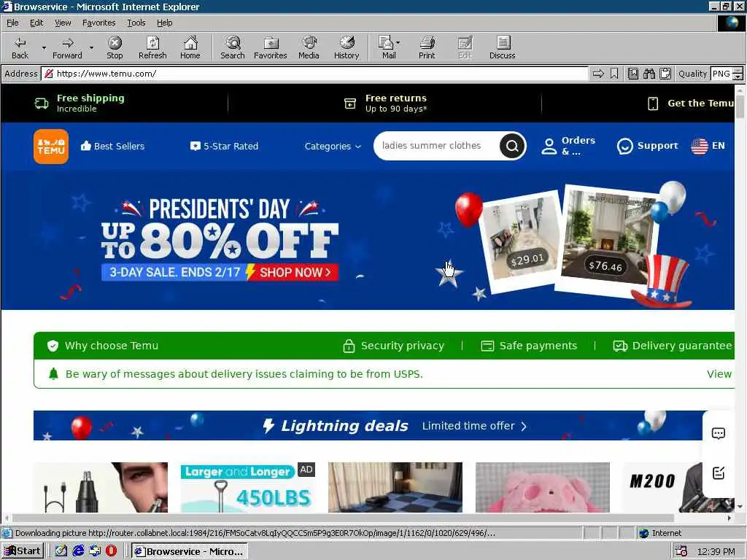This screenshot has width=747, height=560.
Task: Open the Forward history dropdown arrow
Action: click(x=91, y=47)
